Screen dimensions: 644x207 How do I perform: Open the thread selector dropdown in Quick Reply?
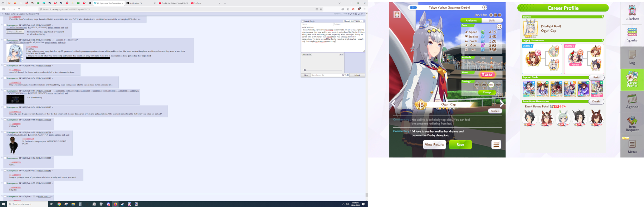[353, 21]
